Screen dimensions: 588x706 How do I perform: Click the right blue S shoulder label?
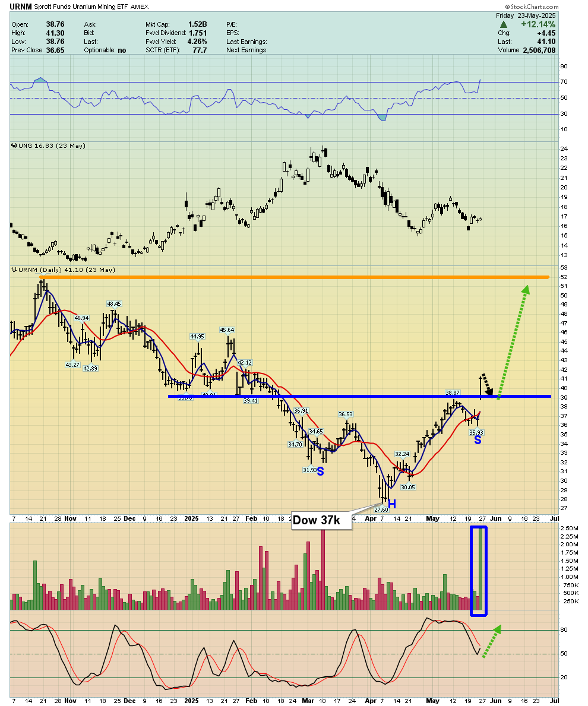click(x=478, y=441)
